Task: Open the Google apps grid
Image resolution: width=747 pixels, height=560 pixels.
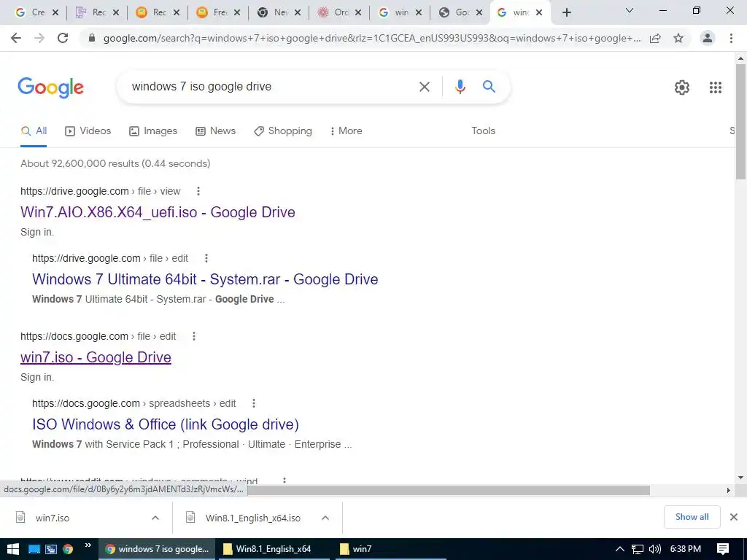Action: [715, 87]
